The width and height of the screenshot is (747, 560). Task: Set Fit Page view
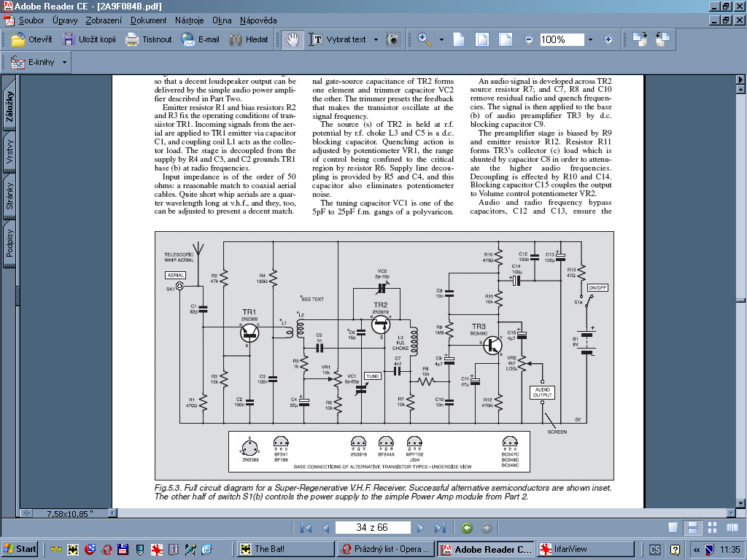pos(482,39)
